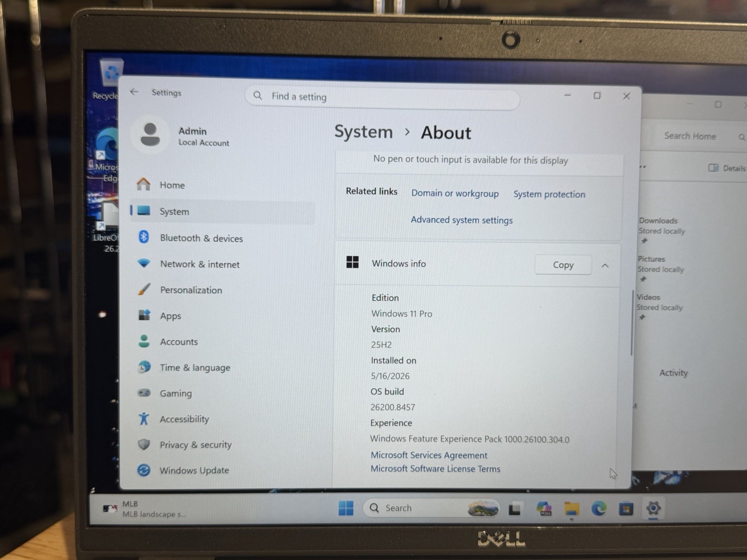Collapse the Windows info section chevron
This screenshot has width=747, height=560.
click(605, 265)
